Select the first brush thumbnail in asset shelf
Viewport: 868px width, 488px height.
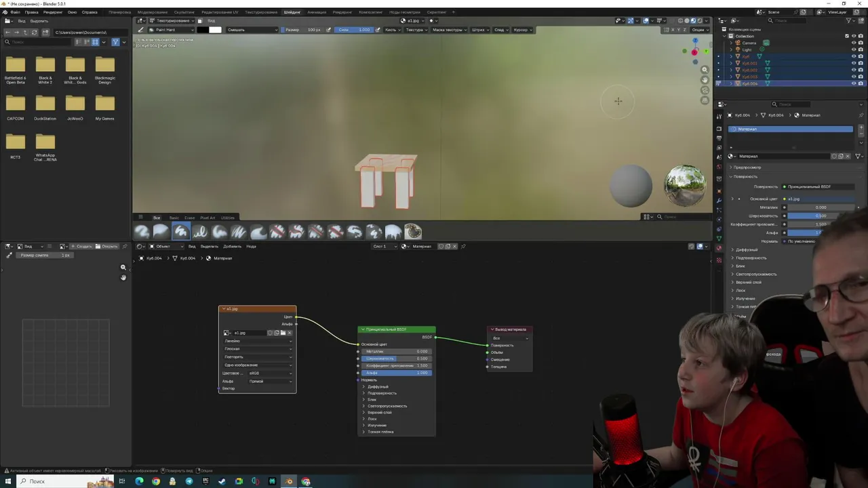(141, 232)
